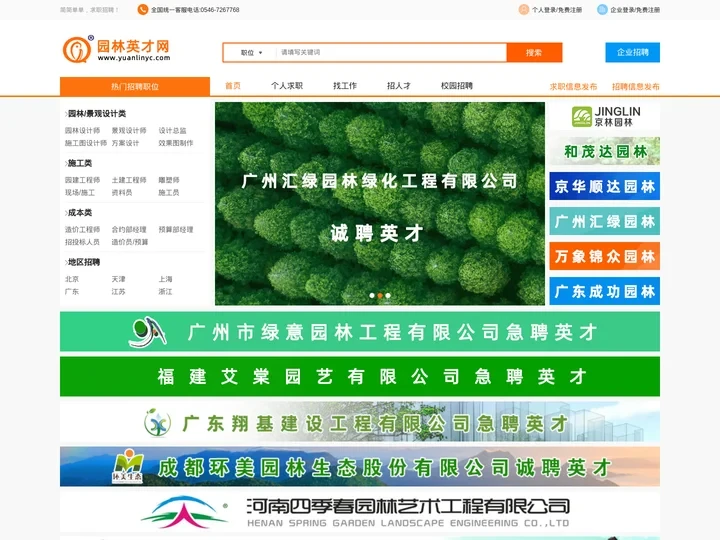The height and width of the screenshot is (540, 720).
Task: Select the first carousel dot
Action: pyautogui.click(x=372, y=296)
